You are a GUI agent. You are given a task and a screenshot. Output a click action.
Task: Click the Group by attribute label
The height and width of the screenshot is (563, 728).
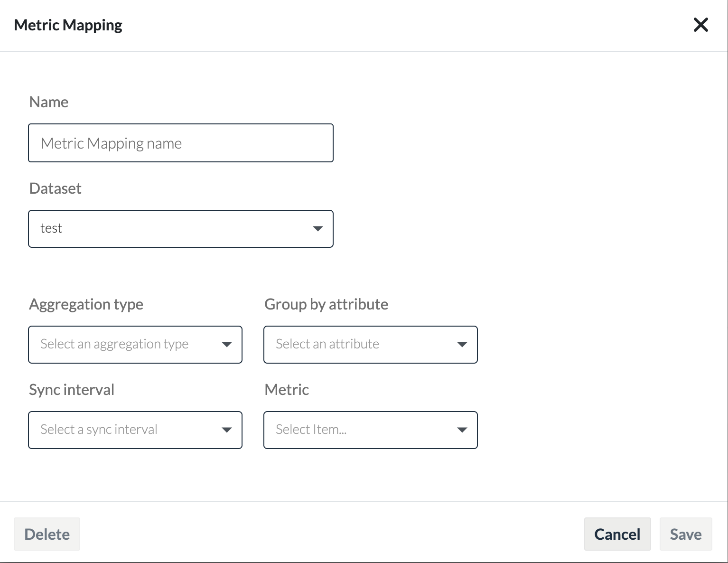[327, 304]
